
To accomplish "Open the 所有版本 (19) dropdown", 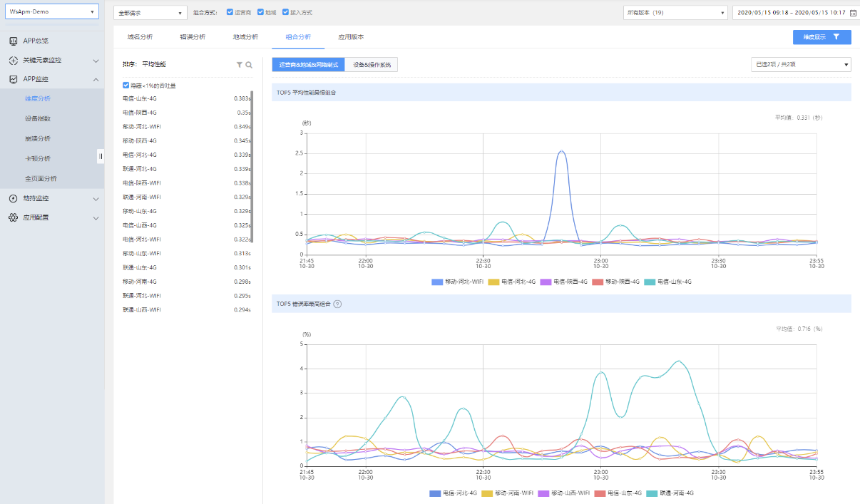I will pos(675,13).
